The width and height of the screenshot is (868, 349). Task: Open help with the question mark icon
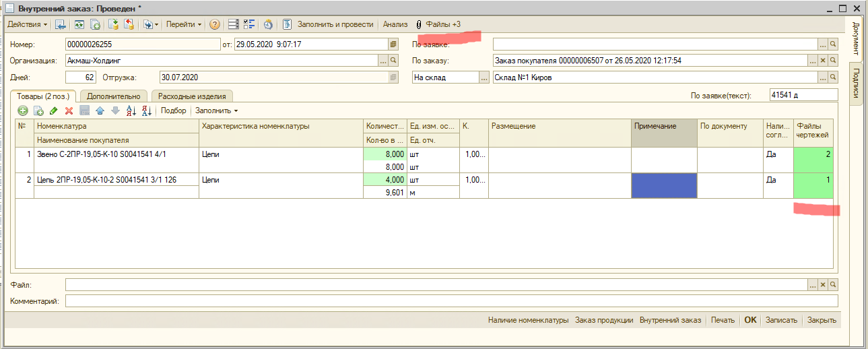pyautogui.click(x=215, y=24)
